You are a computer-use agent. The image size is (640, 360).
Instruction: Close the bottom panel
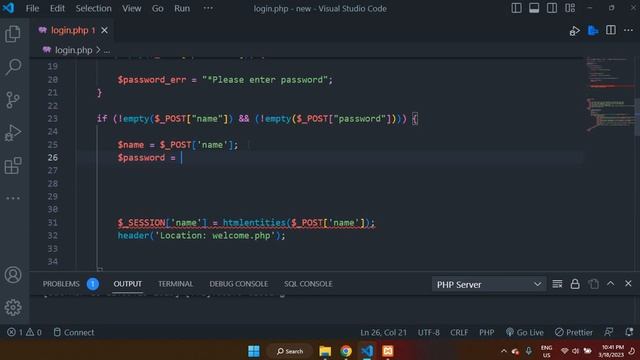(x=628, y=284)
